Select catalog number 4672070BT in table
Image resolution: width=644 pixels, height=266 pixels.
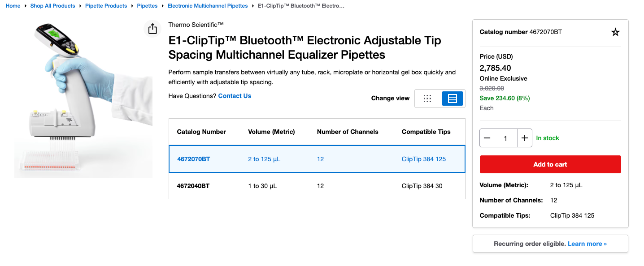pos(193,159)
